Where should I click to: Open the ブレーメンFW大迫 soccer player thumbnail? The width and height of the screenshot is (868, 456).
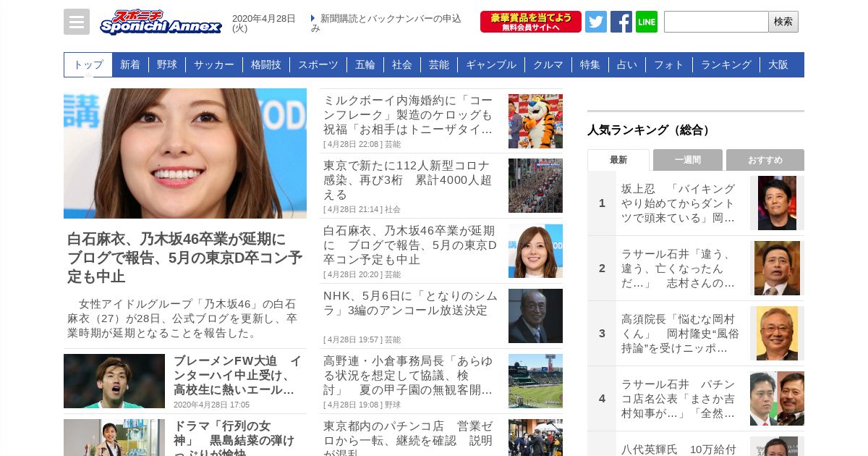click(x=114, y=381)
